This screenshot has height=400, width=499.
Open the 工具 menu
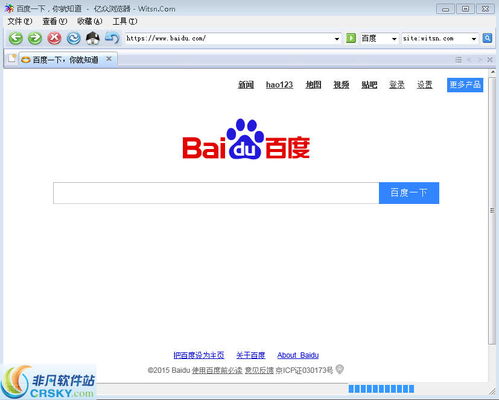125,21
